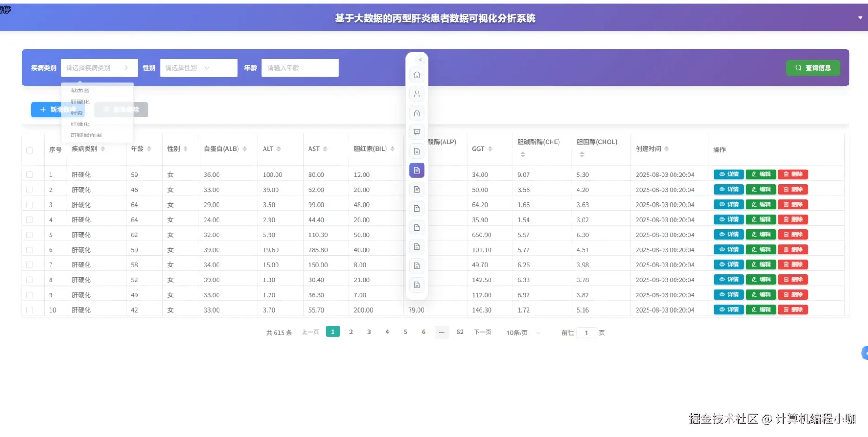
Task: Click 编辑 for row 7
Action: pos(761,265)
